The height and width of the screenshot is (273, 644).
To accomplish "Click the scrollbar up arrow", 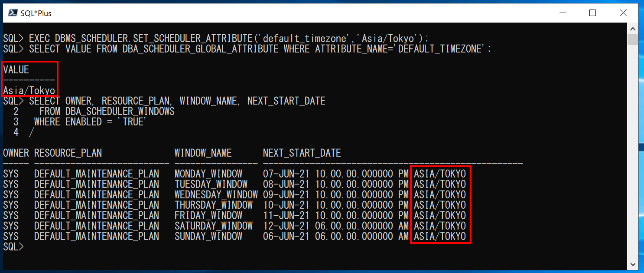I will (x=633, y=28).
